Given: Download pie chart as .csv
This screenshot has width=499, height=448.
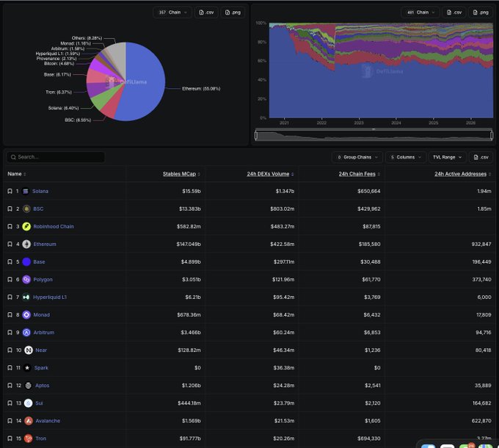Looking at the screenshot, I should coord(206,12).
